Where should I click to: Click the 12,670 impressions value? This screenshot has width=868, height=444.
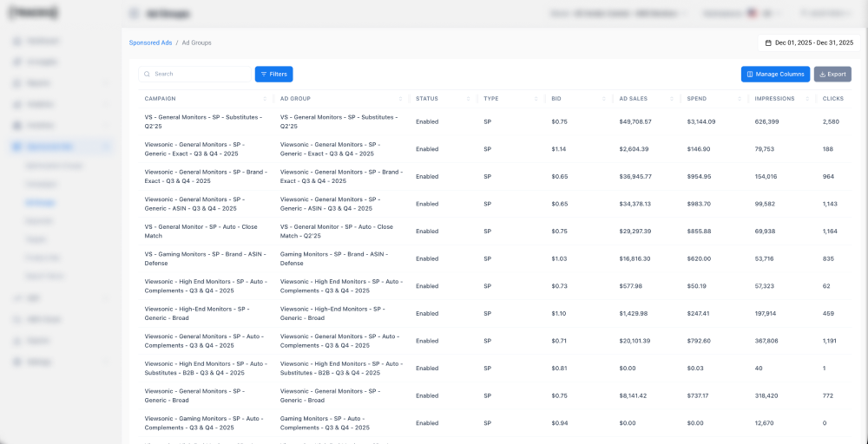pos(764,423)
